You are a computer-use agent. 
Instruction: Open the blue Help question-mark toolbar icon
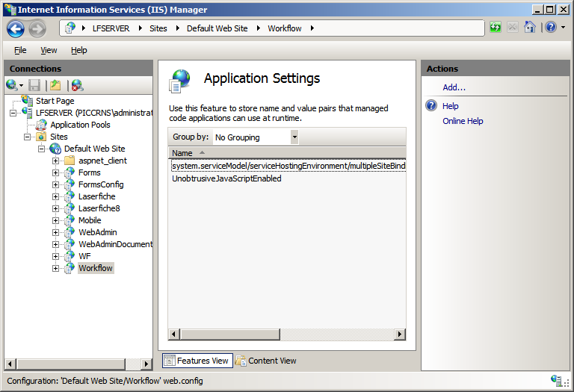click(x=551, y=27)
